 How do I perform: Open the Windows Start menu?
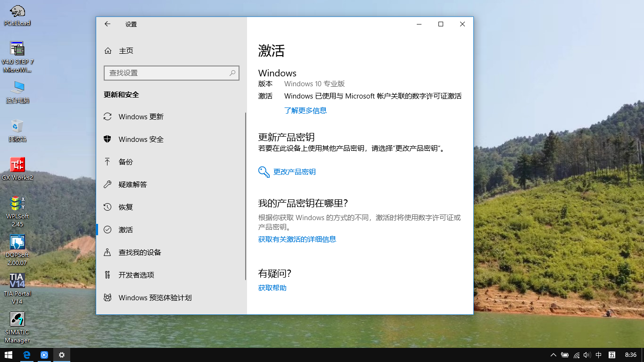8,355
